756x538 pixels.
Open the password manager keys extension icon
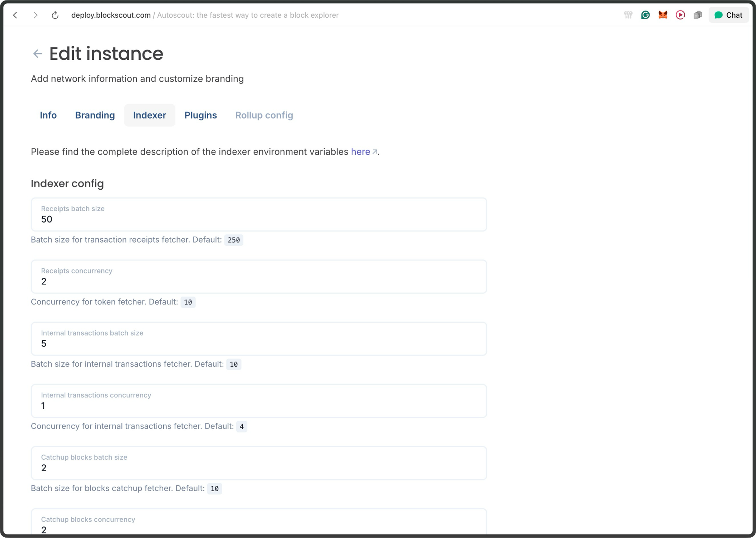coord(628,15)
